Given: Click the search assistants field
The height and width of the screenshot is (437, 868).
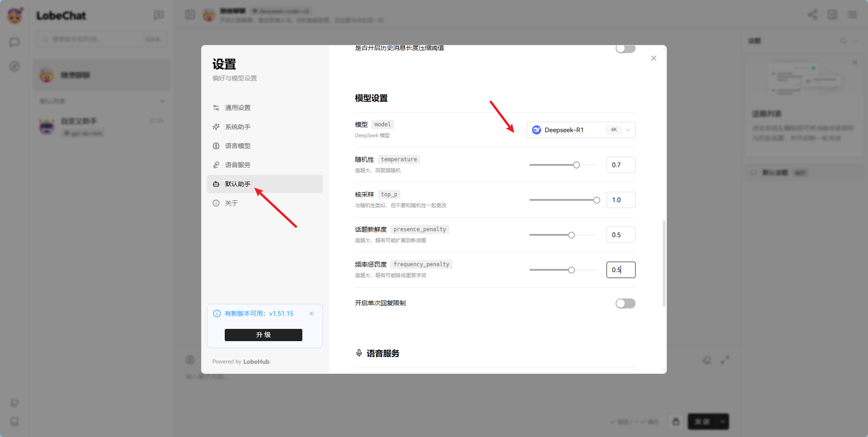Looking at the screenshot, I should pos(102,39).
